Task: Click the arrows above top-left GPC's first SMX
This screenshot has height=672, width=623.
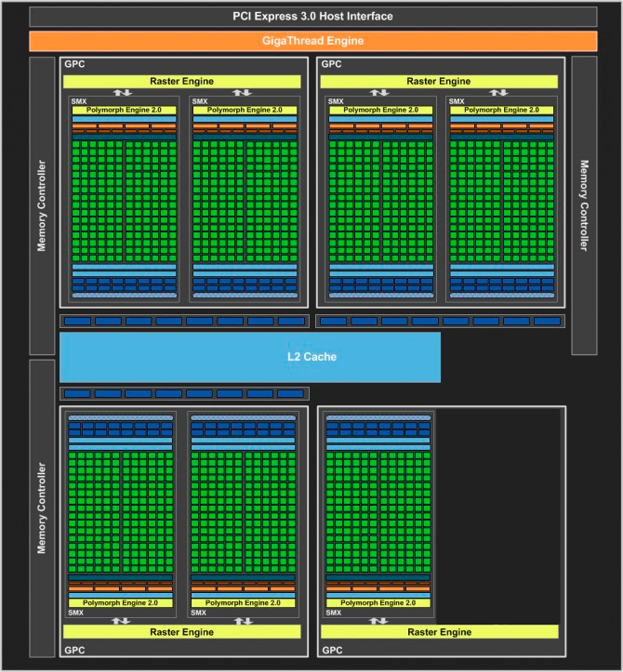Action: coord(123,93)
